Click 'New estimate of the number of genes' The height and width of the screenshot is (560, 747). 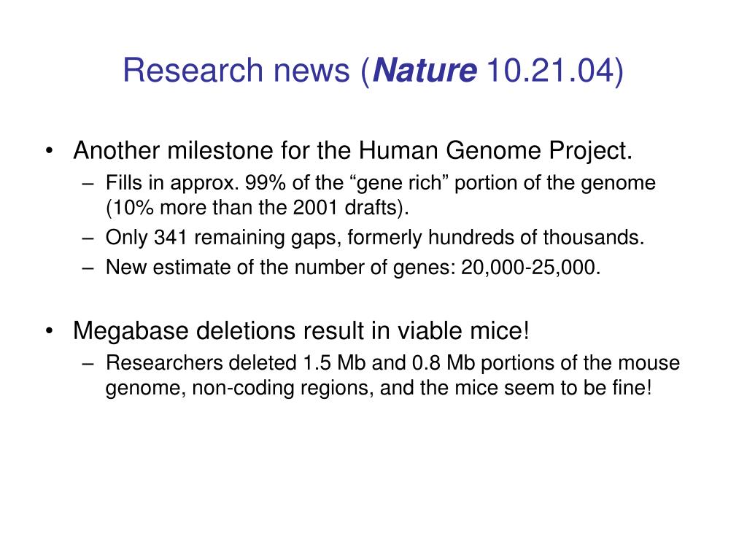(x=281, y=267)
